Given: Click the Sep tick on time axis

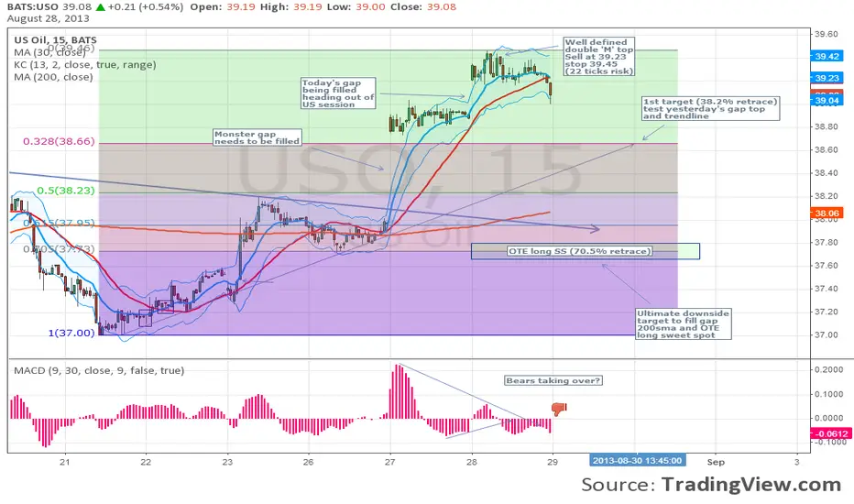Looking at the screenshot, I should pos(716,462).
